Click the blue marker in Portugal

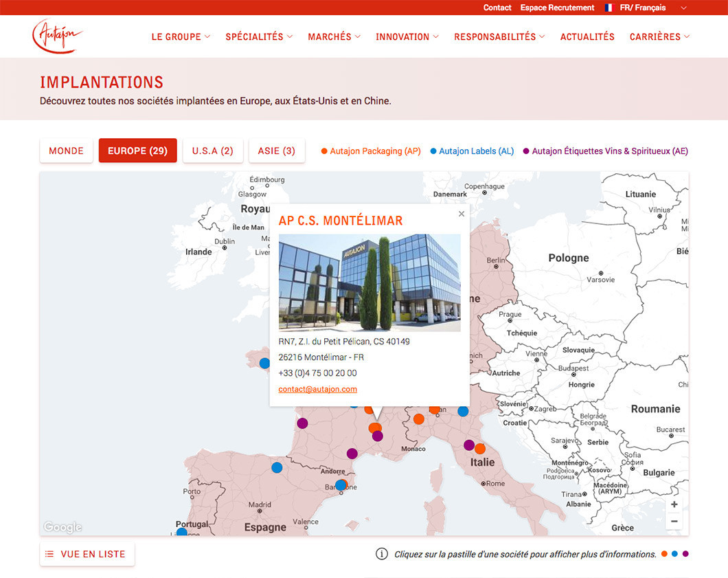click(x=182, y=533)
